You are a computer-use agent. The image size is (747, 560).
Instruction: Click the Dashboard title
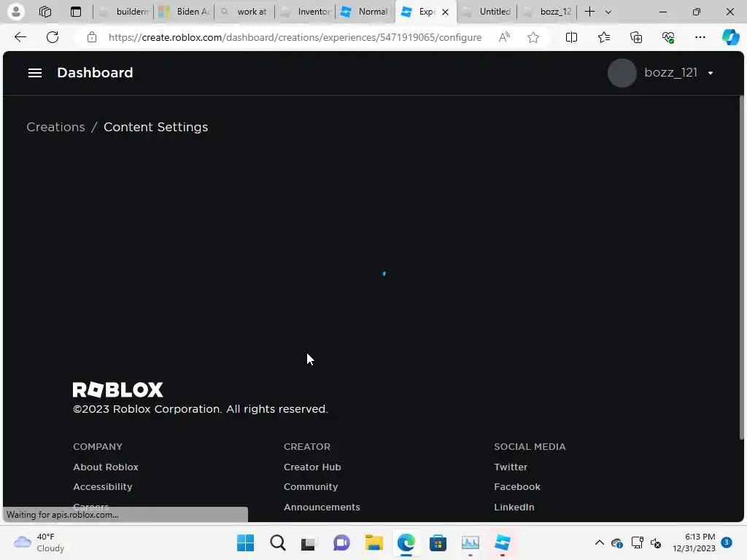click(95, 73)
